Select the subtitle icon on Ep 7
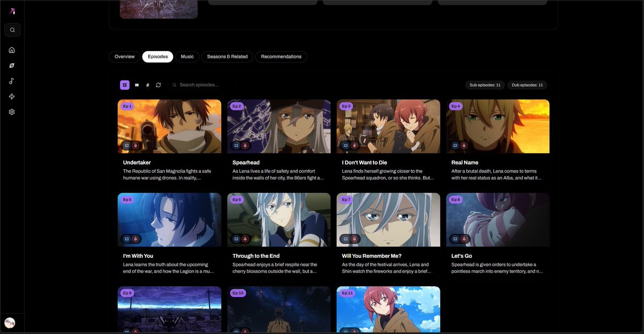Screen dimensions: 644x334 coord(346,239)
